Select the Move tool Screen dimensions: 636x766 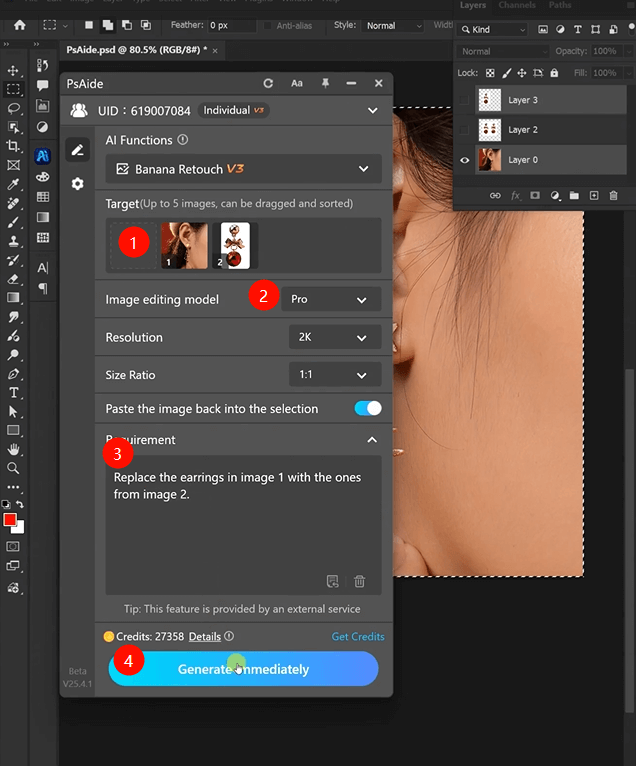[x=13, y=70]
